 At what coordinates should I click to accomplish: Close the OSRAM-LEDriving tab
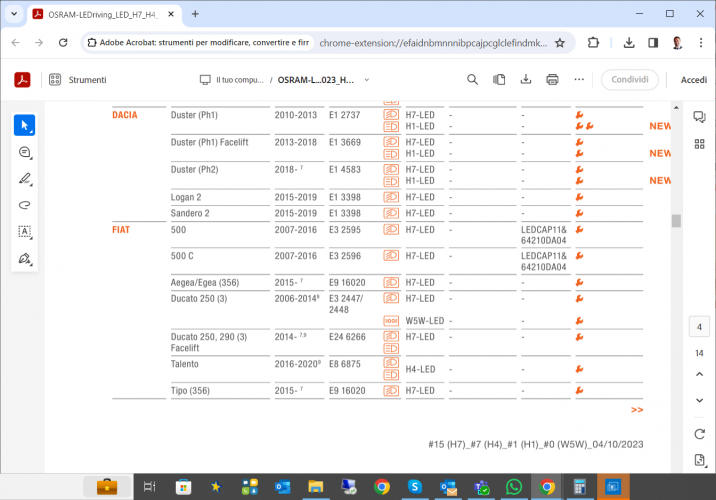click(x=171, y=14)
